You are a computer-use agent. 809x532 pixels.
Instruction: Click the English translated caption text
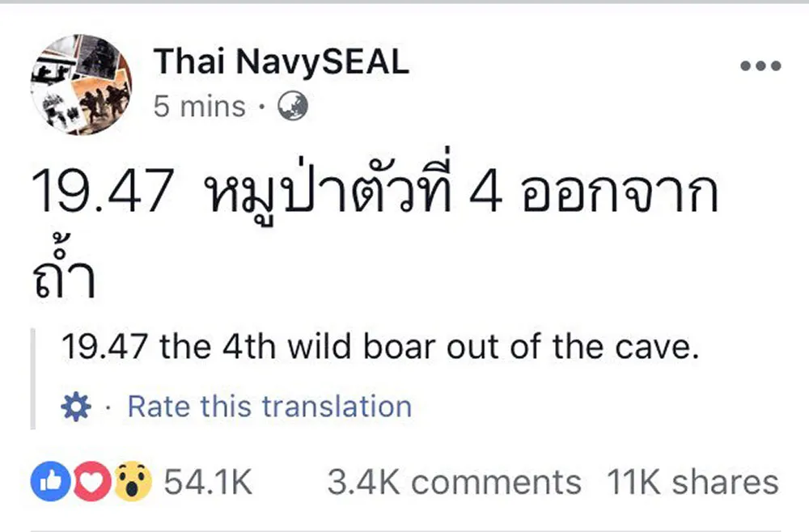pos(380,346)
